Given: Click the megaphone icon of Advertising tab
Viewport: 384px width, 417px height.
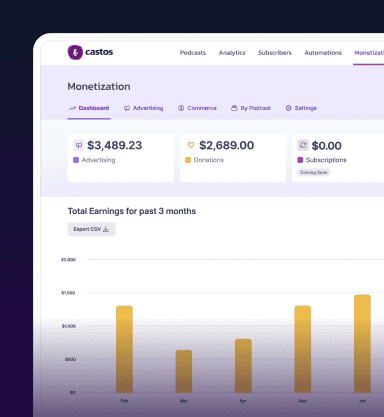Looking at the screenshot, I should [127, 108].
